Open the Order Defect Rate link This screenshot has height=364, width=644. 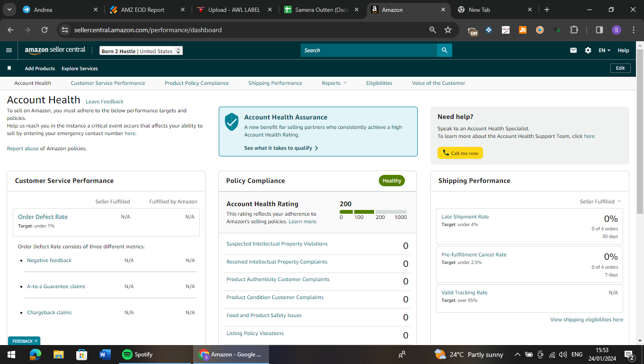pos(43,217)
